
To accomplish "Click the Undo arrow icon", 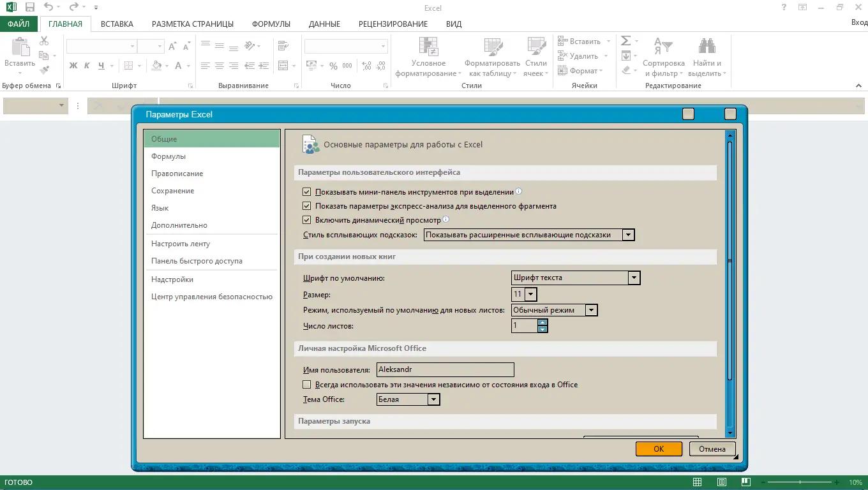I will click(49, 8).
